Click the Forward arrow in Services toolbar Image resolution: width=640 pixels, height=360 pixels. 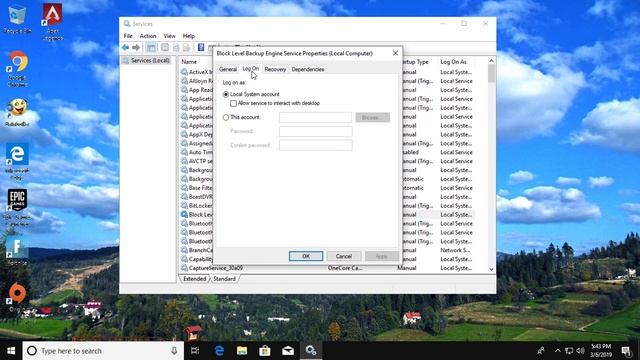(x=136, y=48)
